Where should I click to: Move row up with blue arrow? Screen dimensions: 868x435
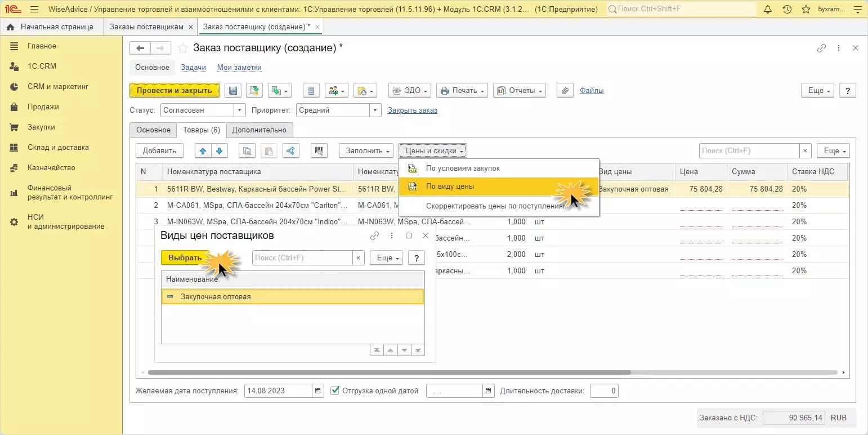[x=203, y=150]
